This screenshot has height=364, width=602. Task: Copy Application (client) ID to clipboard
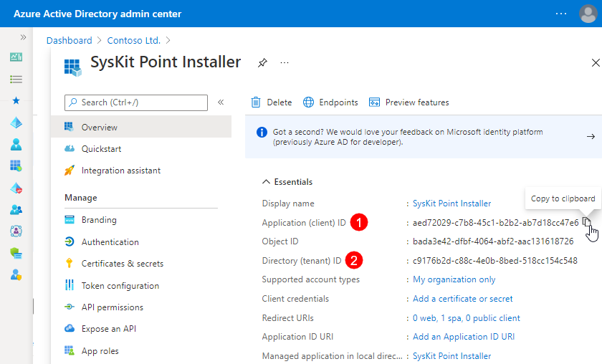[586, 222]
